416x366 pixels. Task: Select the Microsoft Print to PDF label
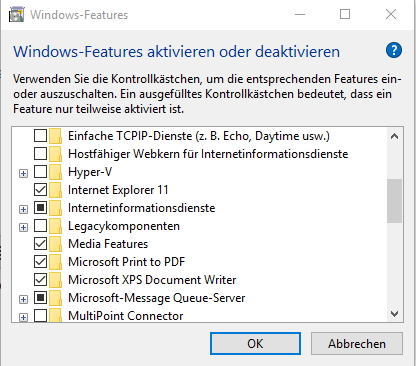[127, 262]
